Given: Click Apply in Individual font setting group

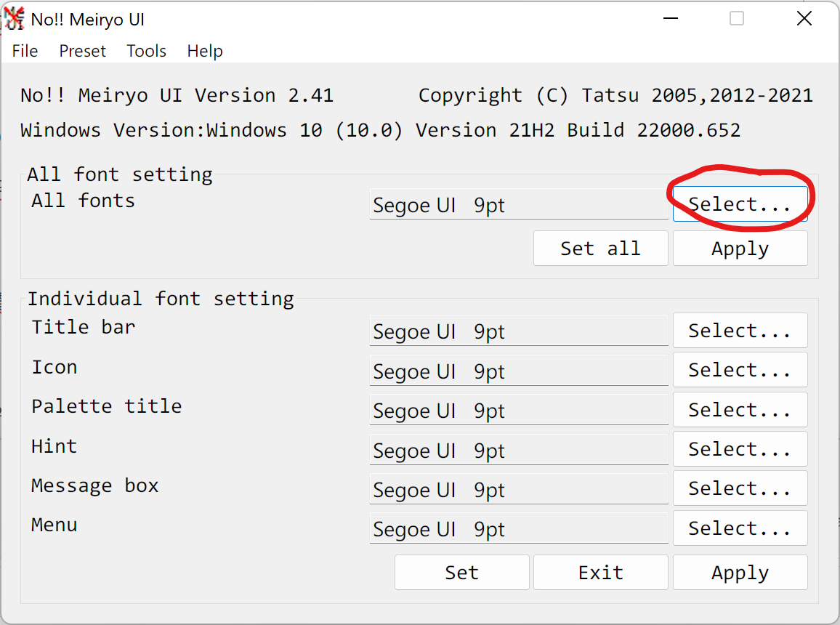Looking at the screenshot, I should [x=740, y=573].
